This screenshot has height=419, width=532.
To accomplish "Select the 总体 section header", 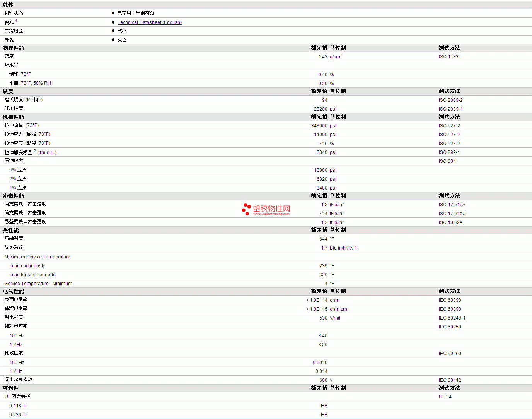I will tap(8, 5).
